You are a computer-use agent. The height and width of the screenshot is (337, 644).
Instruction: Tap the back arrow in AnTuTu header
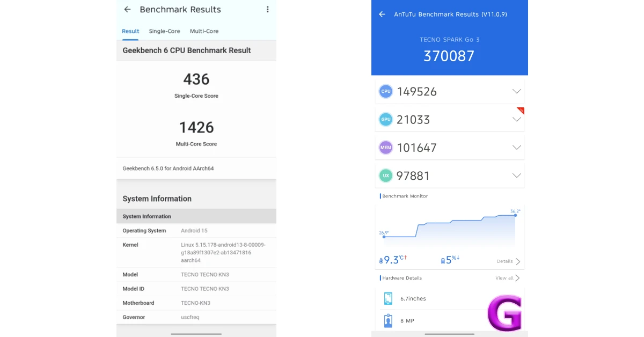(382, 14)
